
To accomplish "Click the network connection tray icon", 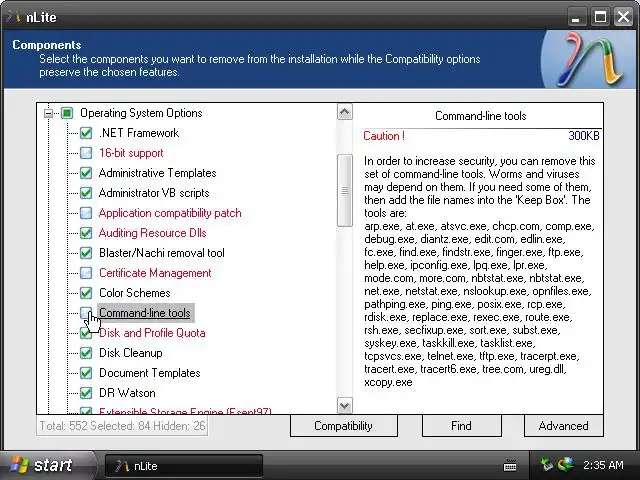I will [546, 464].
